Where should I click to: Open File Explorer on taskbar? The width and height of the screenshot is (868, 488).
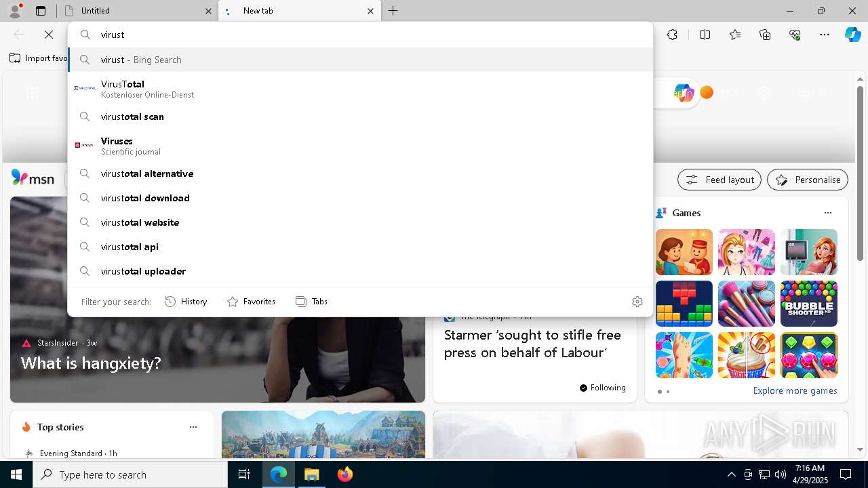(x=312, y=474)
